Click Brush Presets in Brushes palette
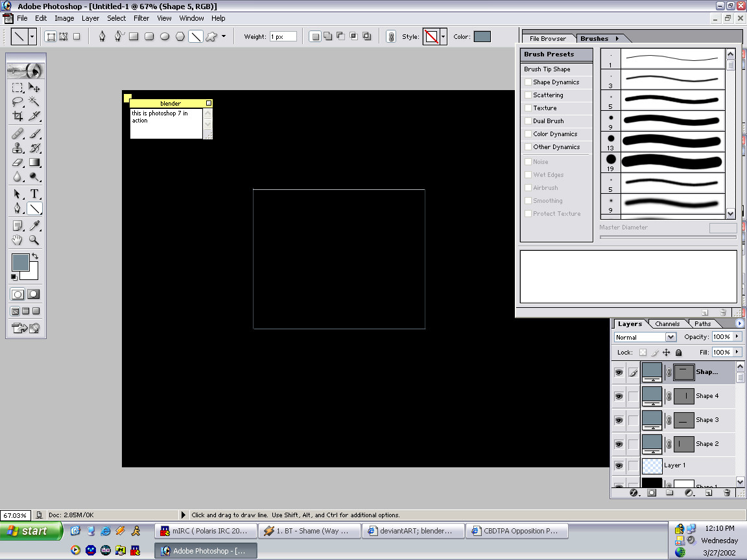 click(x=556, y=54)
